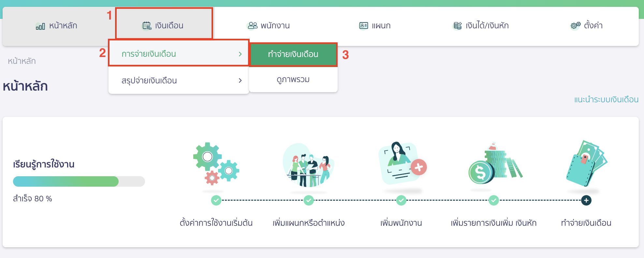Screen dimensions: 644x258
Task: Click the bar chart icon beside หน้าหลัก
Action: click(x=40, y=26)
